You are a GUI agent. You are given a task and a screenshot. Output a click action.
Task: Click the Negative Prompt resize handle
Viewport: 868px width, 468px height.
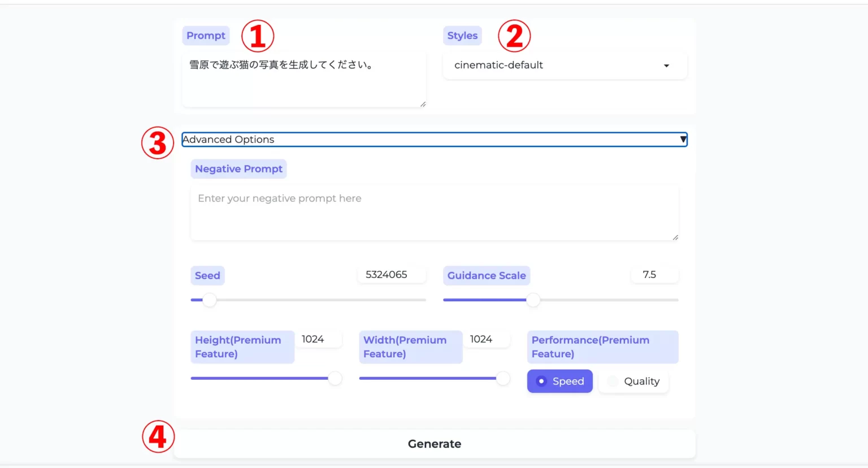click(675, 237)
